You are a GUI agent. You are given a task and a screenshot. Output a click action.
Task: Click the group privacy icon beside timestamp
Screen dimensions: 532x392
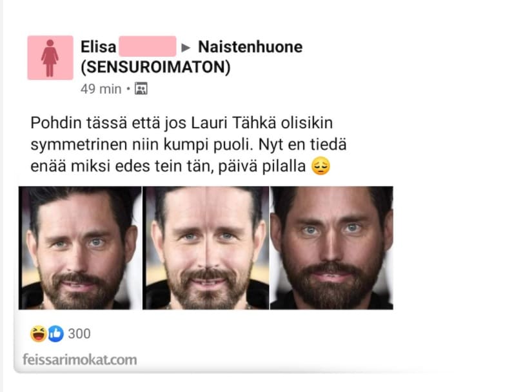[141, 88]
